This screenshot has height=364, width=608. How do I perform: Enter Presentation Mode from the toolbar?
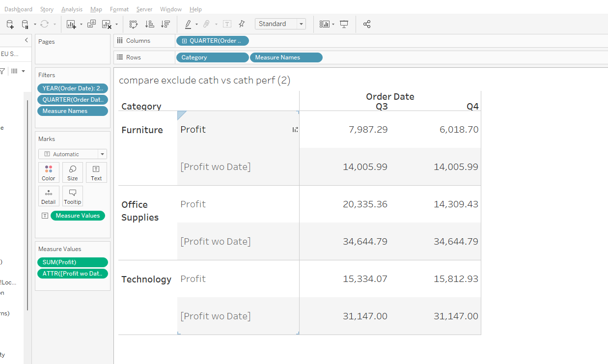click(x=344, y=24)
